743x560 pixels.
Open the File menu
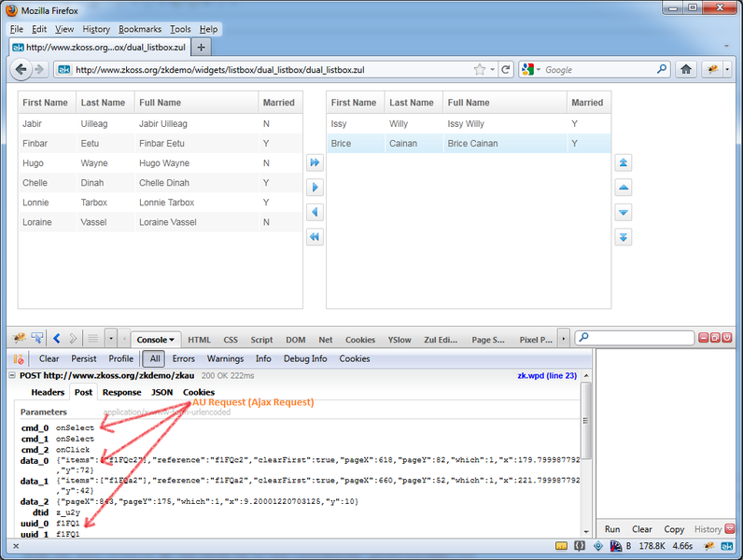tap(17, 29)
